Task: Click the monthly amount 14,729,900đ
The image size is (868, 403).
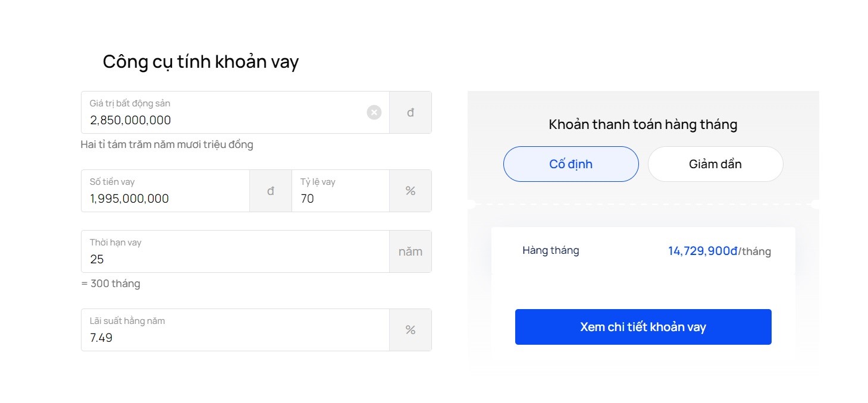Action: (703, 251)
